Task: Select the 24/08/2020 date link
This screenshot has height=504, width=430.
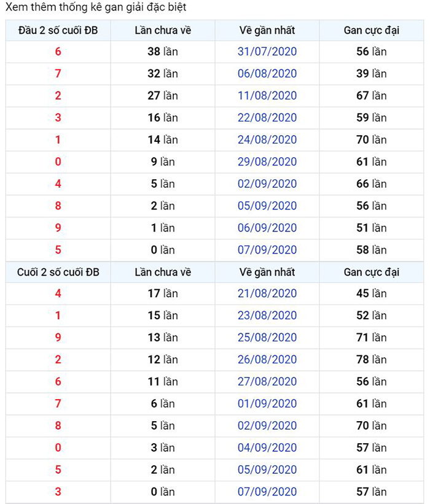Action: coord(267,139)
